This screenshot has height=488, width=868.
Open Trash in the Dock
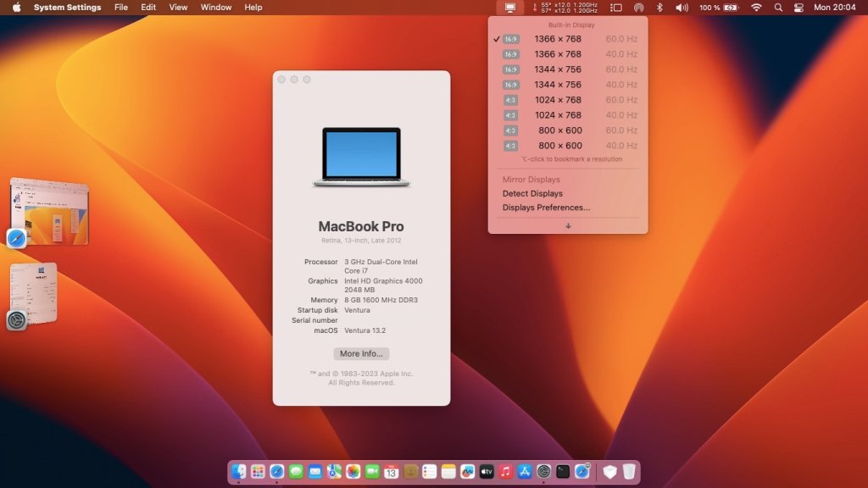point(628,472)
